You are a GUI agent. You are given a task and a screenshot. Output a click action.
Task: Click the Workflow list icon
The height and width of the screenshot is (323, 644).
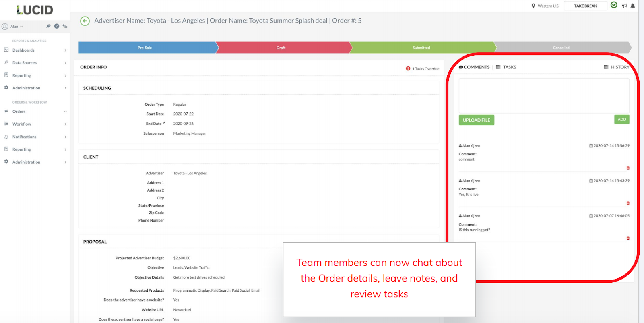6,124
